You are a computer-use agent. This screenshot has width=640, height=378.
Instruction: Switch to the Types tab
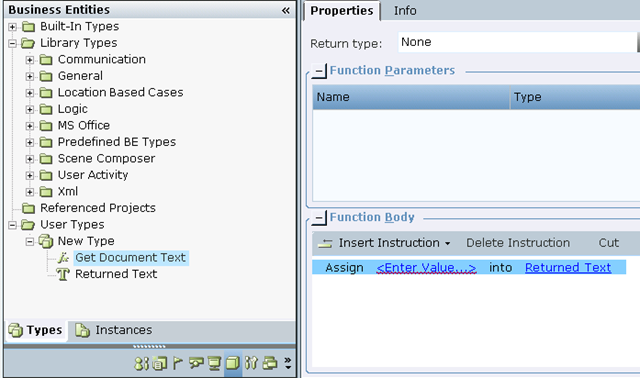(x=36, y=330)
